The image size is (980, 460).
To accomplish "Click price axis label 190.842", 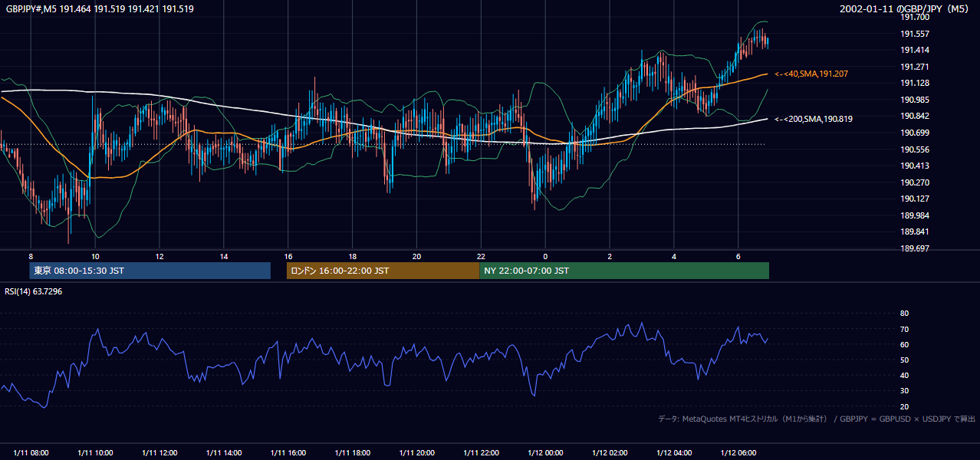I will (x=915, y=116).
